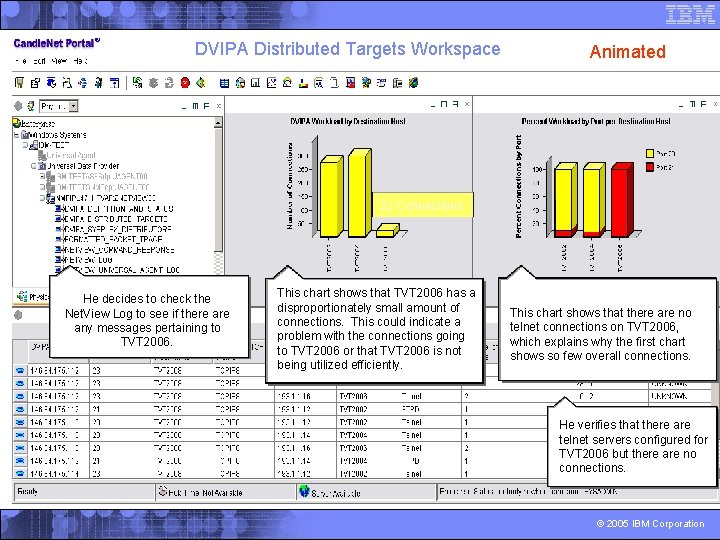Open the Navigator view dropdown list
This screenshot has width=720, height=540.
73,106
